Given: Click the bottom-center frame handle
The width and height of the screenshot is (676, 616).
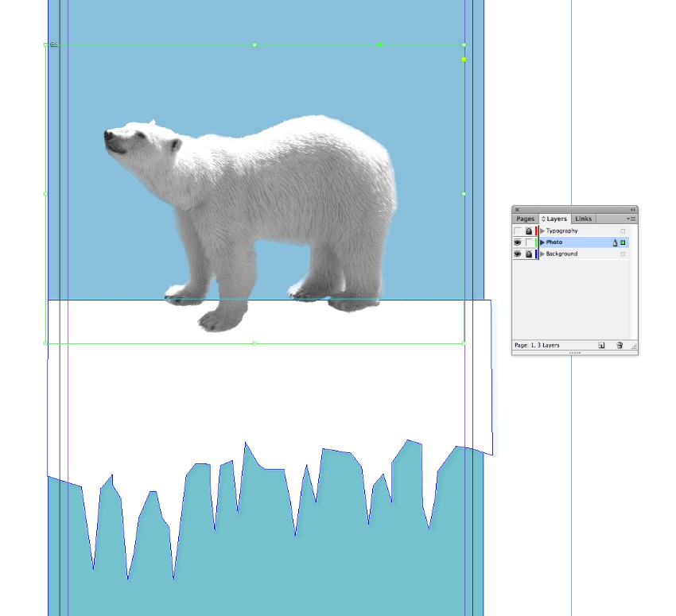Looking at the screenshot, I should [x=254, y=343].
